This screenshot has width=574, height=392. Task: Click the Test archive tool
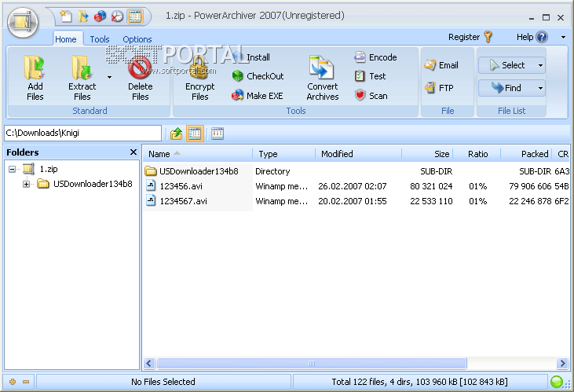tap(370, 76)
